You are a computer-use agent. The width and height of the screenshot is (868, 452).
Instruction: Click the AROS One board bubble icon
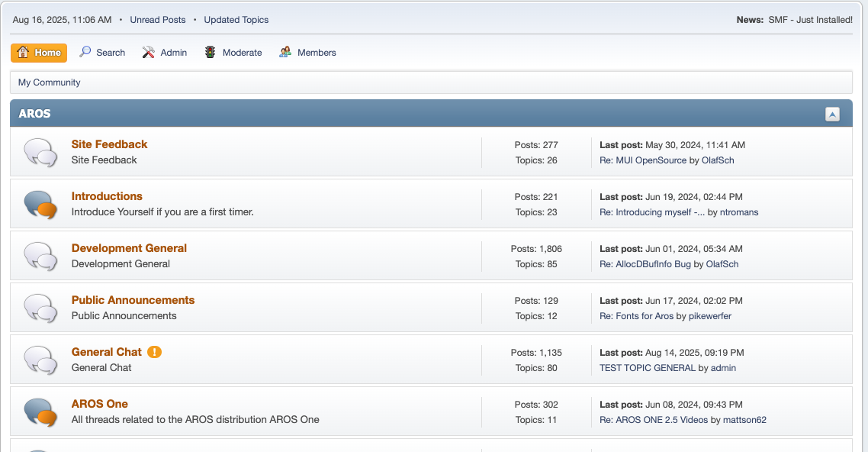40,412
